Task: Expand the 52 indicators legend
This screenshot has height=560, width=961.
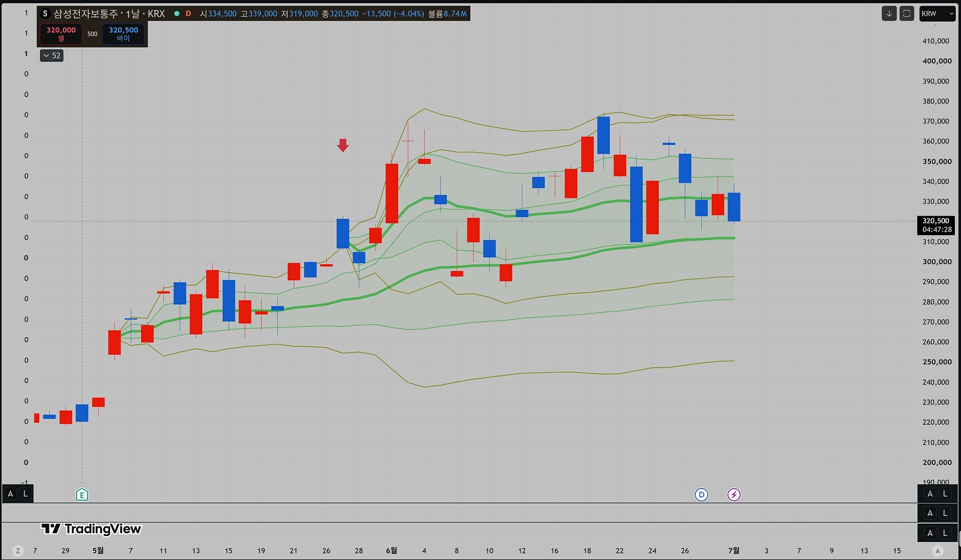Action: (x=52, y=56)
